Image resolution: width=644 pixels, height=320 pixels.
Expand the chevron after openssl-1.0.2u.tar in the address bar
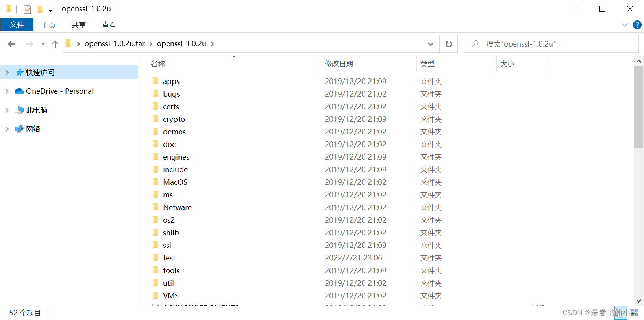(151, 44)
